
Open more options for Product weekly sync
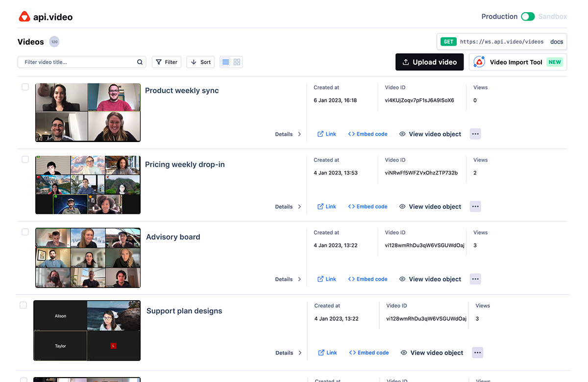tap(475, 134)
